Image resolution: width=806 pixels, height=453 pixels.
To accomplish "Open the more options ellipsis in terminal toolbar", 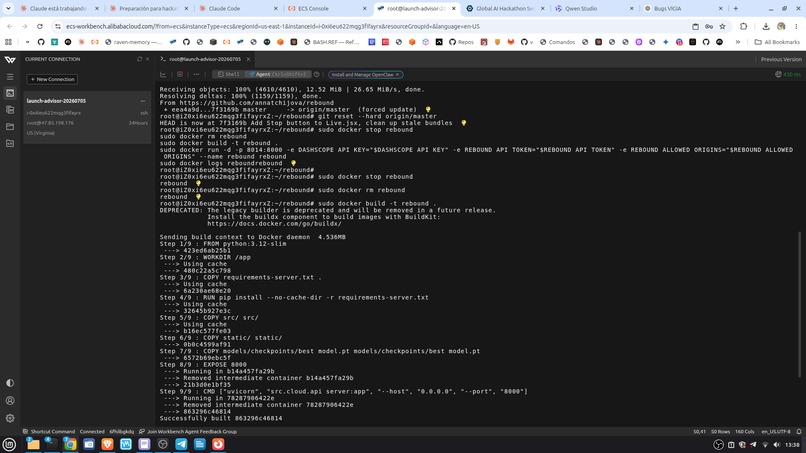I will coord(196,75).
